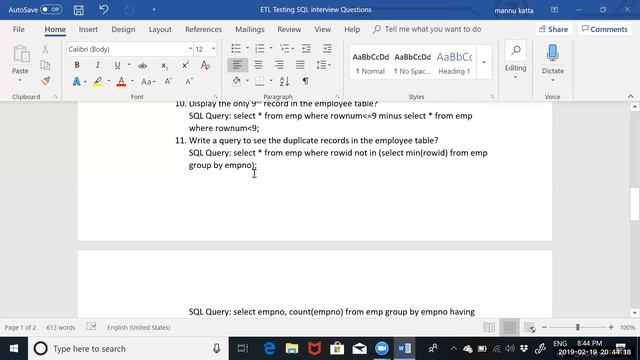Toggle Superscript formatting
The height and width of the screenshot is (360, 640).
coord(185,65)
